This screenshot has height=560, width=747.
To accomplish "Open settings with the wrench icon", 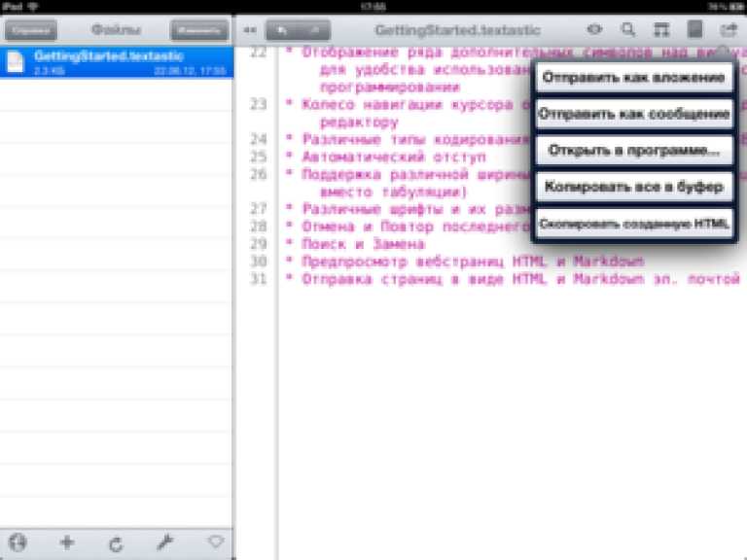I will click(x=164, y=542).
